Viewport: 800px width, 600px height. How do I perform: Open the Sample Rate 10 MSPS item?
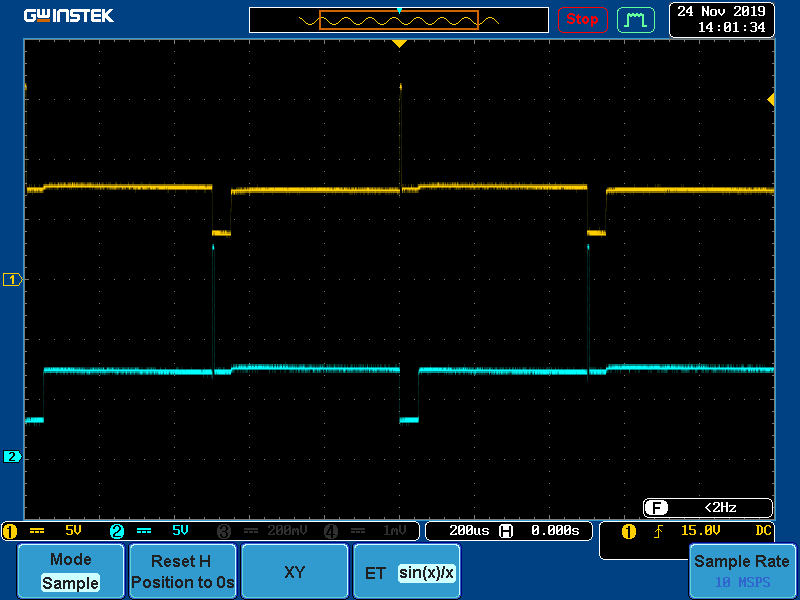point(742,571)
